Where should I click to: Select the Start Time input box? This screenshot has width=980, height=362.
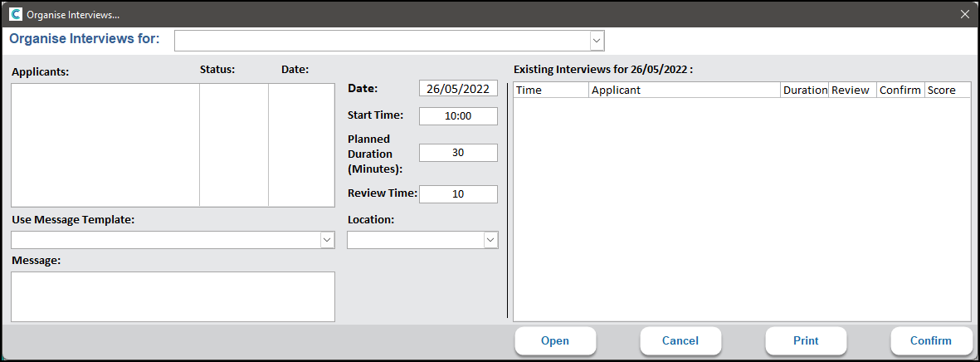[x=458, y=116]
